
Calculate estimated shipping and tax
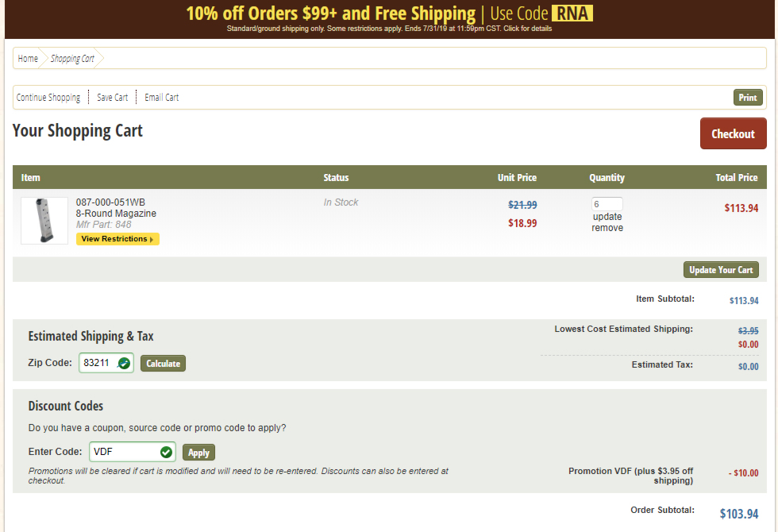(x=164, y=364)
